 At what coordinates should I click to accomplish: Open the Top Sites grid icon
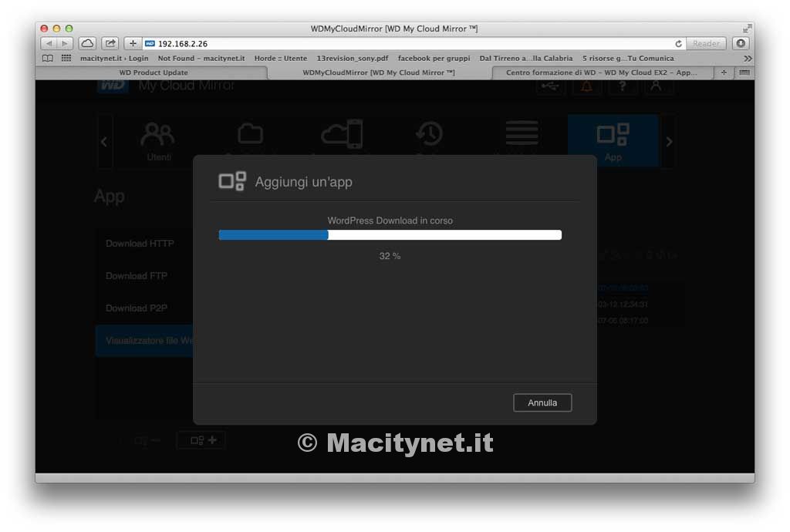point(66,59)
